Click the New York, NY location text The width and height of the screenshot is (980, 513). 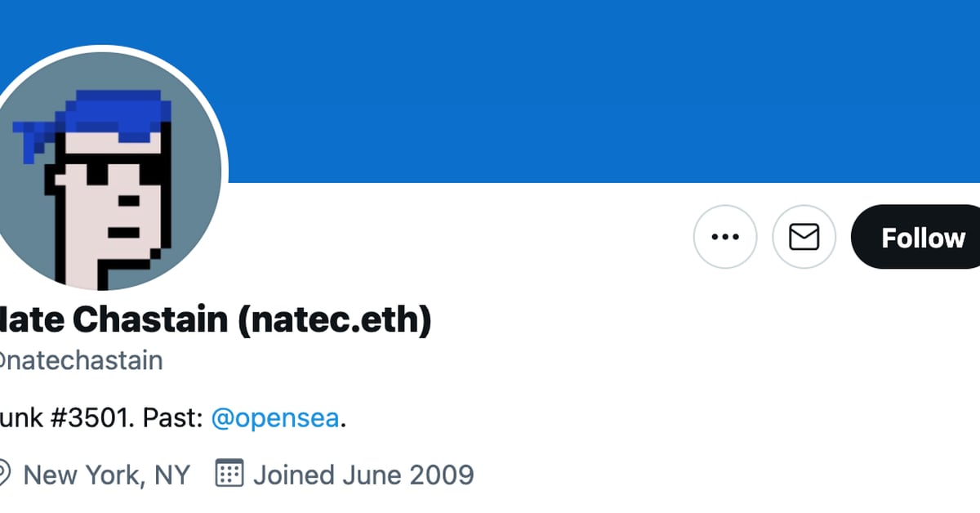click(106, 474)
